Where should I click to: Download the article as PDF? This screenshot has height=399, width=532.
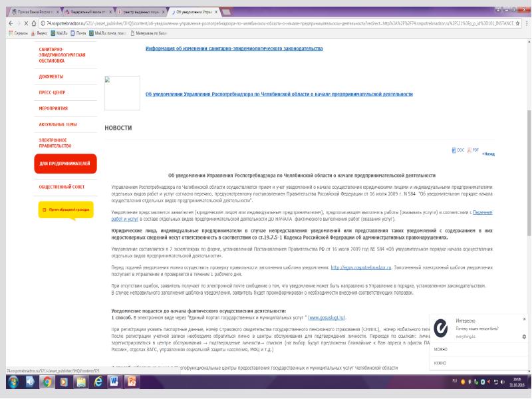click(473, 150)
